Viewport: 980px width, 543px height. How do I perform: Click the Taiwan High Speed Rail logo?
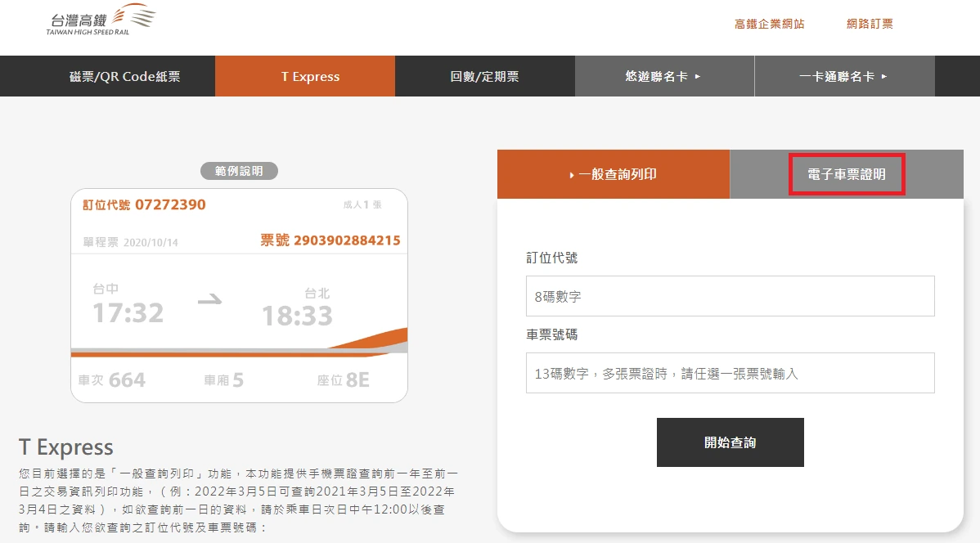(101, 20)
